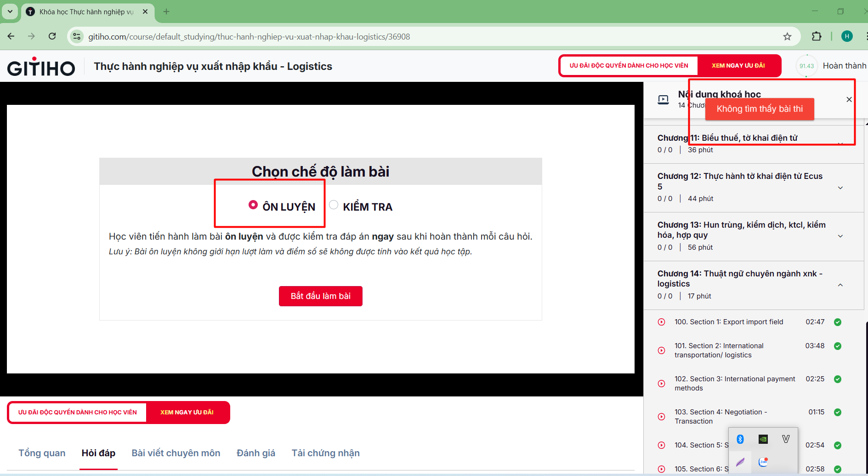This screenshot has height=476, width=868.
Task: Open a new browser tab
Action: (x=166, y=11)
